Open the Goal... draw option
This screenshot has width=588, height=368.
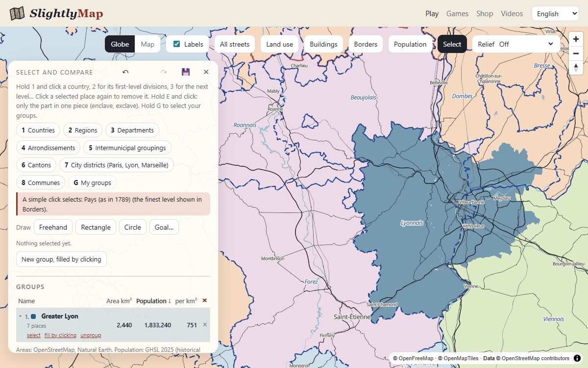pos(164,227)
